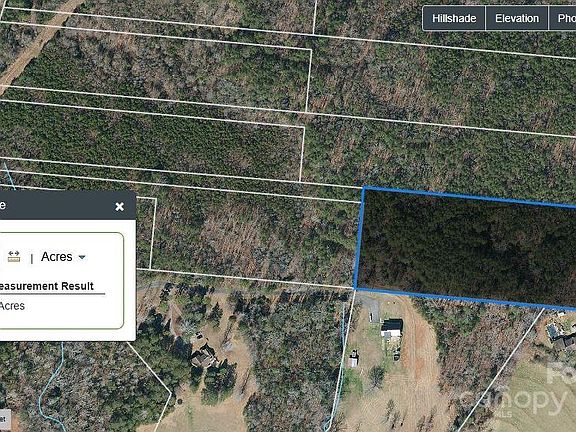576x432 pixels.
Task: Click the dark-roofed house below the blue parcel
Action: [x=392, y=328]
